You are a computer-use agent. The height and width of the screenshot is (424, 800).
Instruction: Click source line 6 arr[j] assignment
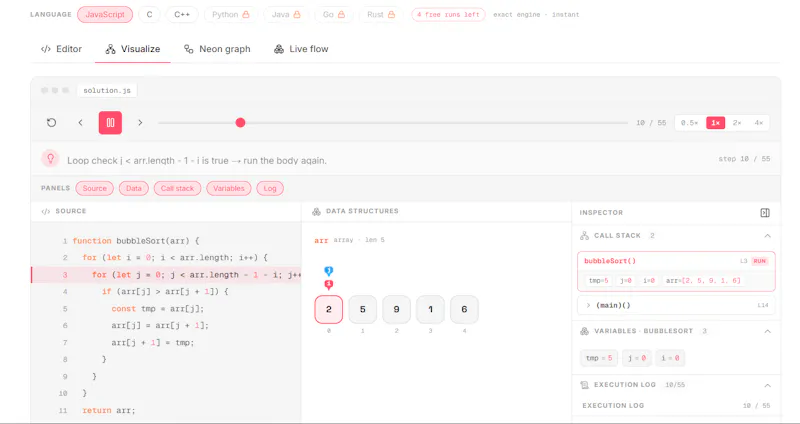[166, 326]
